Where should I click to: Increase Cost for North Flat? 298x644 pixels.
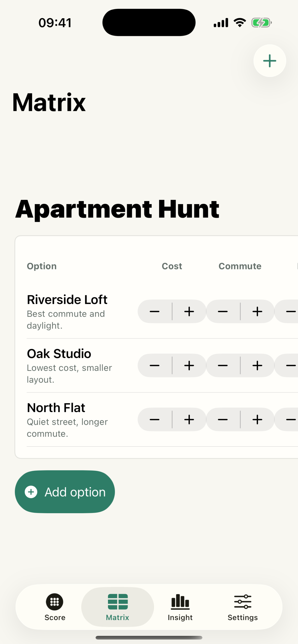(189, 420)
